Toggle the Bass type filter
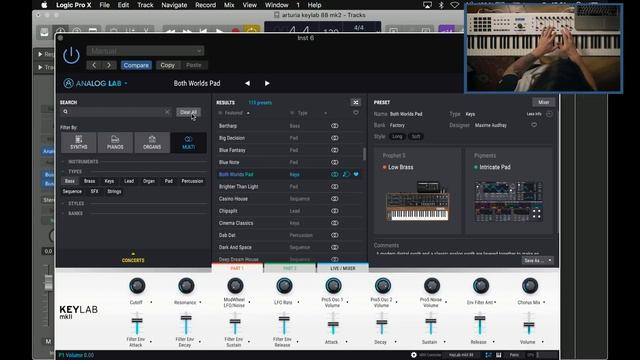Screen dimensions: 640x360 coord(70,181)
